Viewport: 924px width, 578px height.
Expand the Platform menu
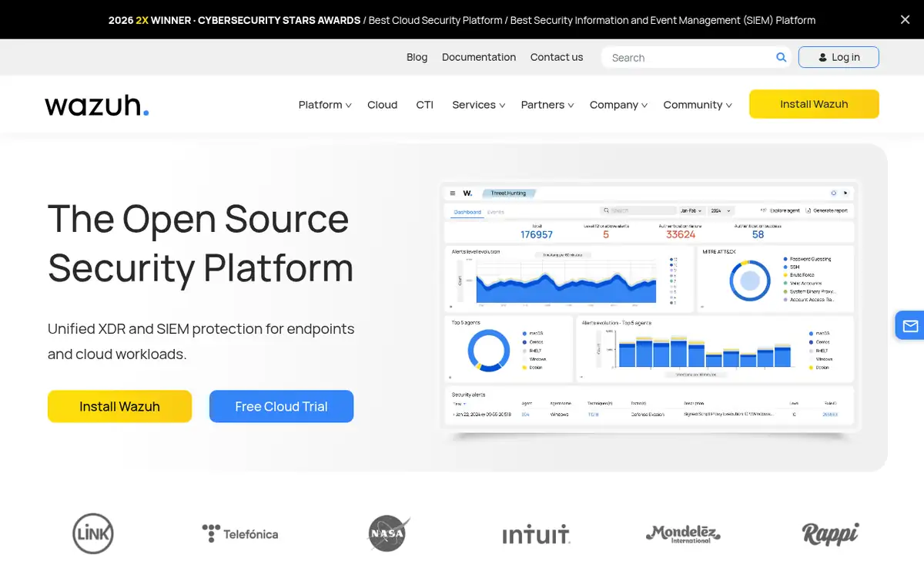(x=325, y=105)
